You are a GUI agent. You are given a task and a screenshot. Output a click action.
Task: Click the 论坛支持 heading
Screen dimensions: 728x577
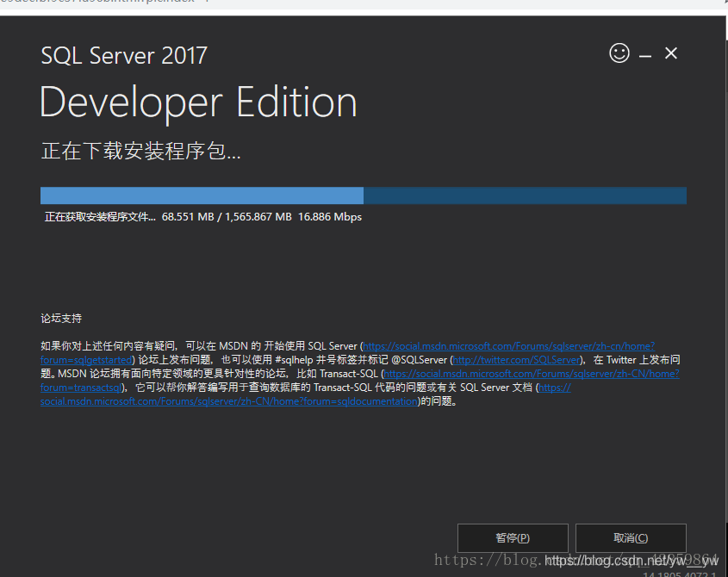(x=61, y=319)
